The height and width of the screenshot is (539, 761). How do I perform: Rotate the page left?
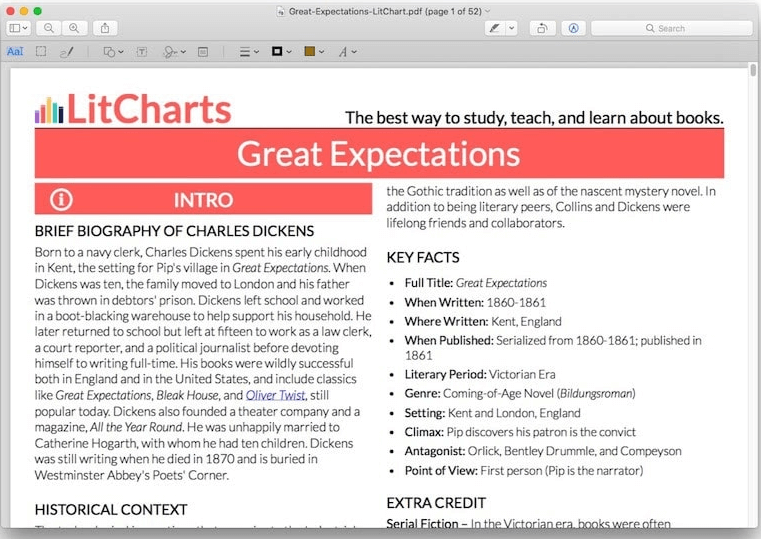point(542,28)
